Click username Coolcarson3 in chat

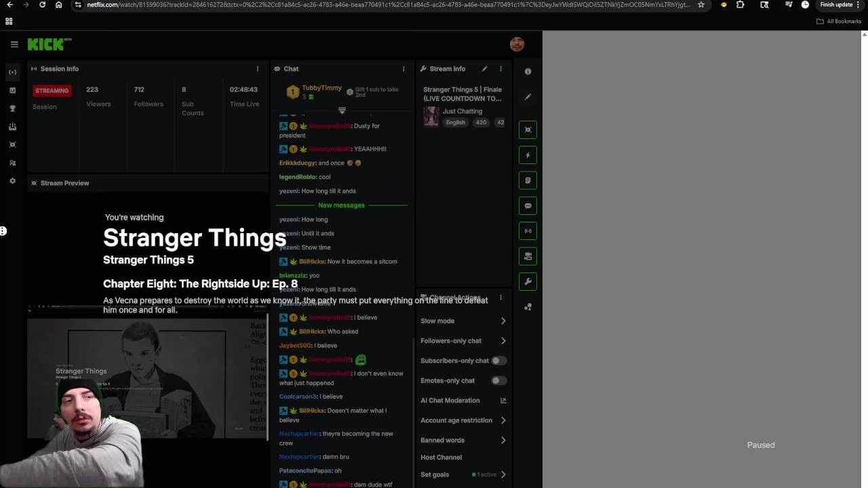click(x=298, y=396)
